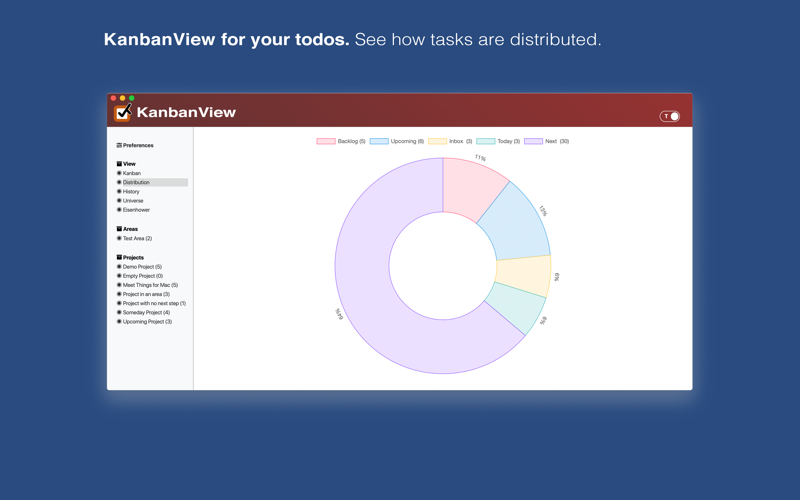
Task: Select the Universe view
Action: tap(133, 201)
